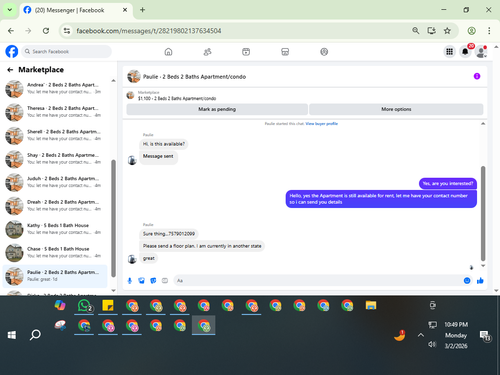The width and height of the screenshot is (500, 375).
Task: Open the View buyer profile link
Action: 322,124
